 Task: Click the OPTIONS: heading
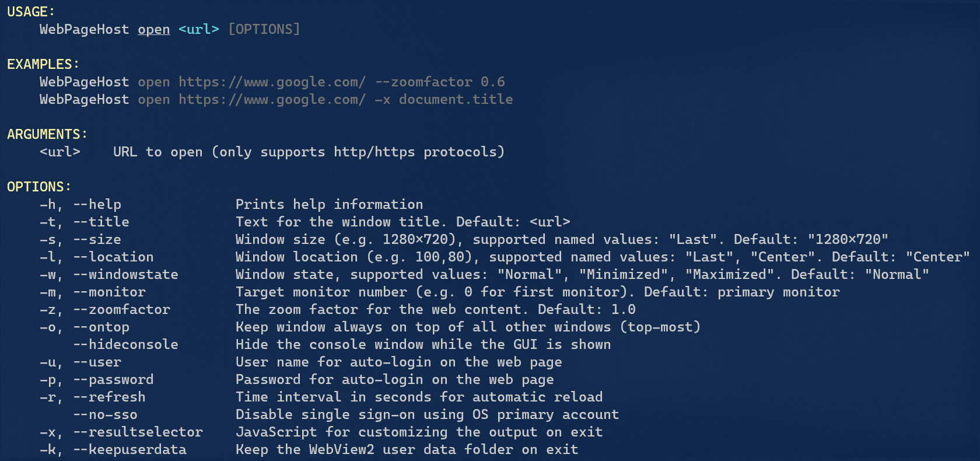(39, 187)
